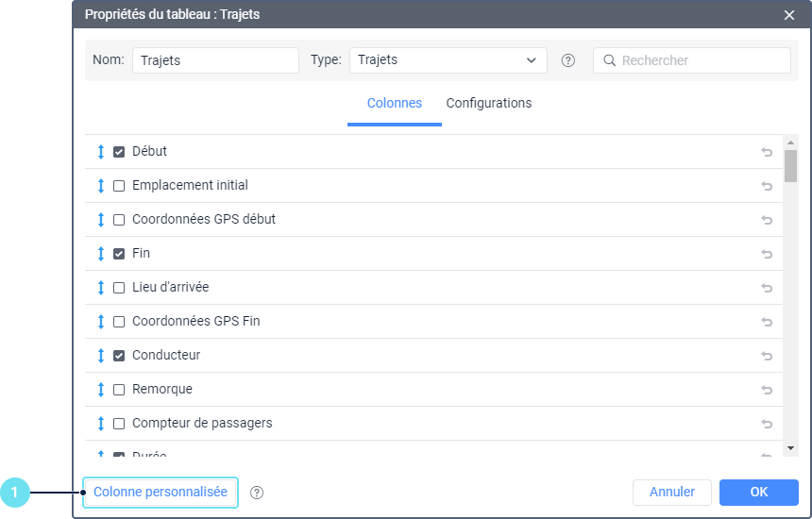Reset the Début column name
Image resolution: width=812 pixels, height=519 pixels.
pyautogui.click(x=767, y=152)
